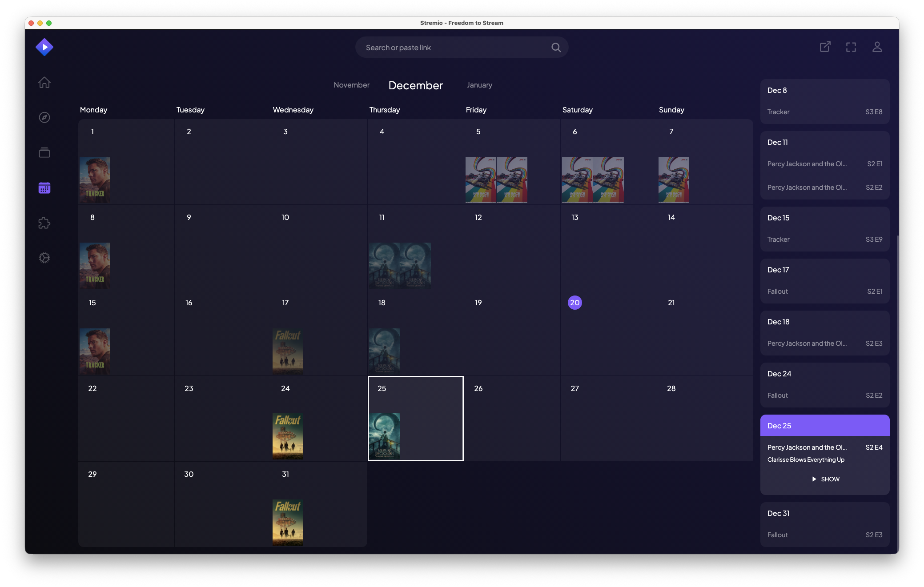
Task: Open the Discover compass icon
Action: 44,117
